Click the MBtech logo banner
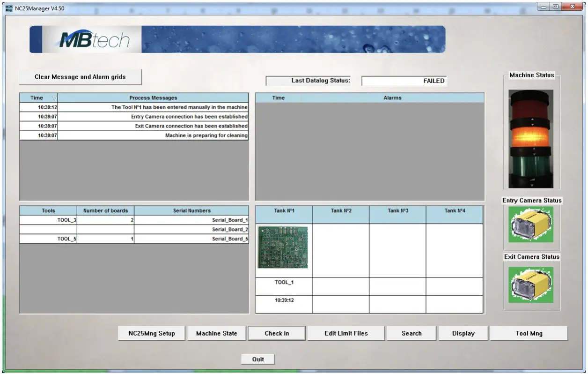Image resolution: width=588 pixels, height=374 pixels. pos(237,39)
